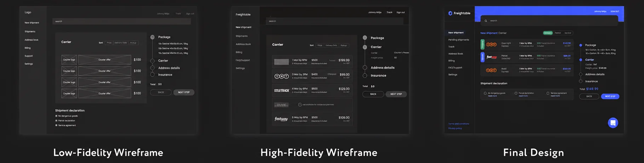Image resolution: width=644 pixels, height=163 pixels.
Task: Select green Cheapest tag in Final Design
Action: (482, 44)
